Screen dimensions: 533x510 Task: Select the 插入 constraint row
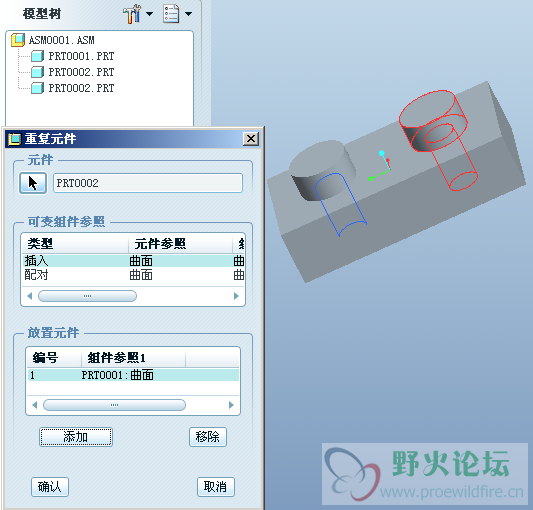coord(133,261)
